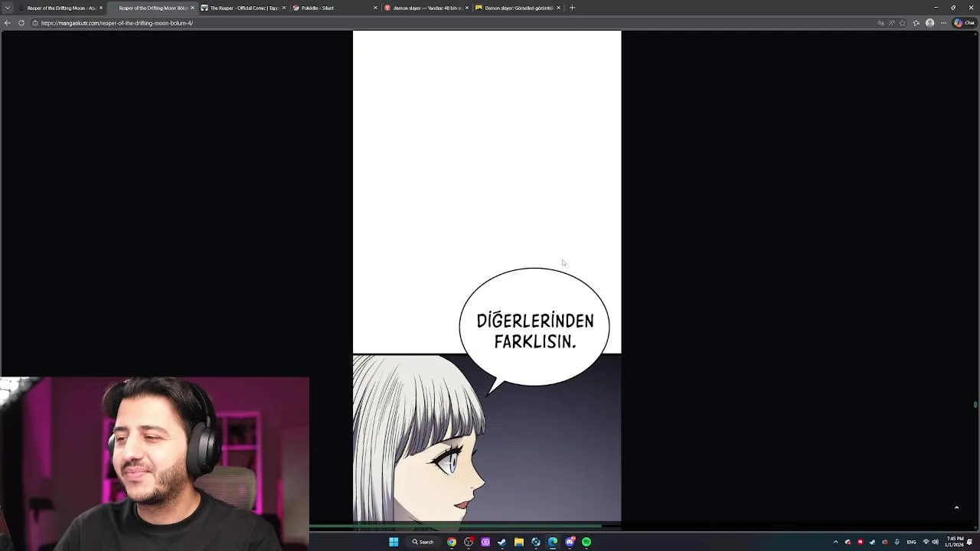
Task: Go back to the previous page
Action: click(x=8, y=23)
